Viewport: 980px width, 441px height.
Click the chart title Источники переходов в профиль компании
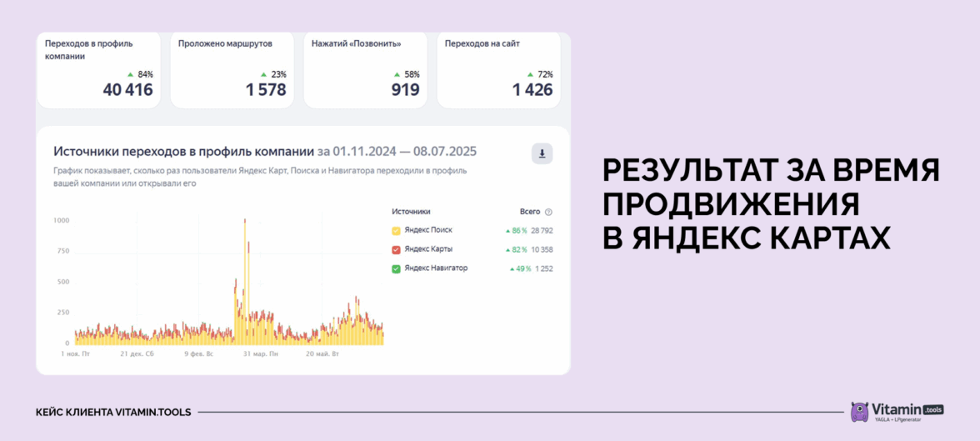click(x=183, y=152)
